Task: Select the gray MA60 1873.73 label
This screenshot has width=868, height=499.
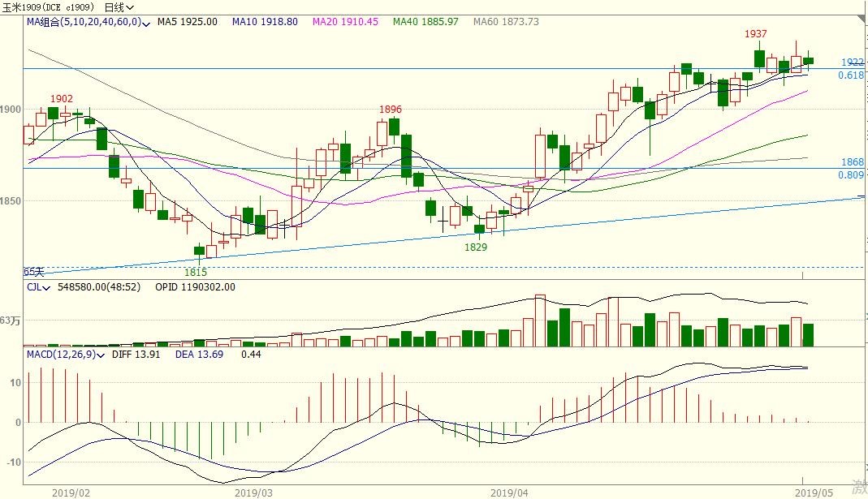Action: point(506,22)
